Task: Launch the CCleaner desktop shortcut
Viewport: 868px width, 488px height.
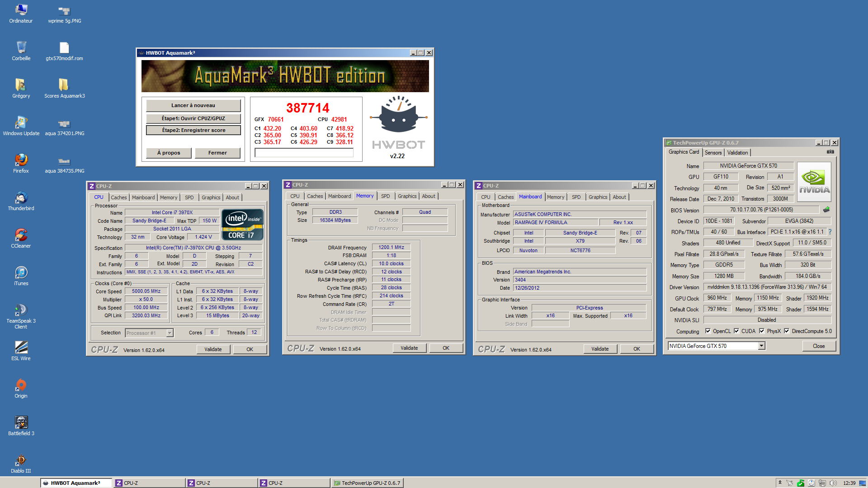Action: [21, 239]
